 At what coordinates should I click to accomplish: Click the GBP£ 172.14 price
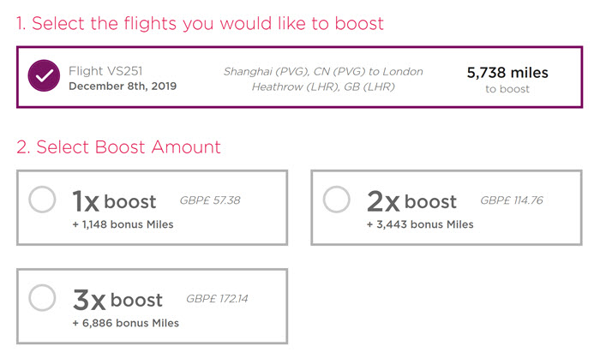(x=217, y=299)
